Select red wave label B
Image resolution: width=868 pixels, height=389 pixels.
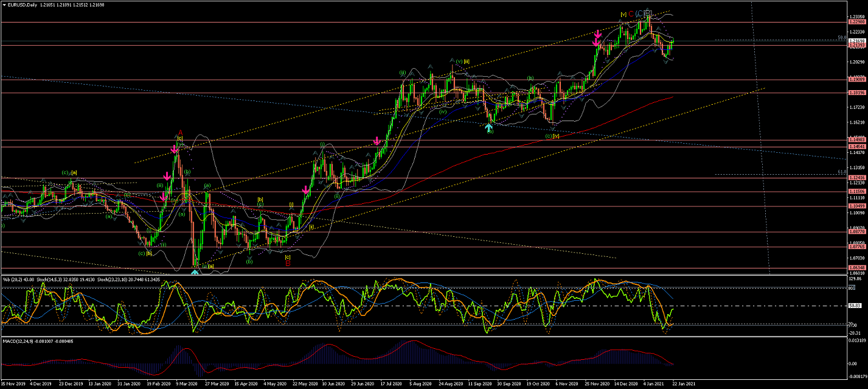(288, 264)
